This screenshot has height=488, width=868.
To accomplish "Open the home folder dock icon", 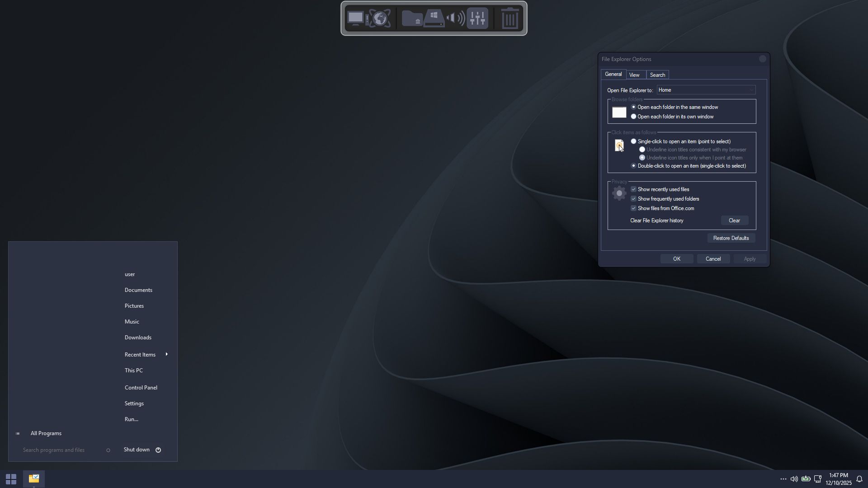I will 412,19.
